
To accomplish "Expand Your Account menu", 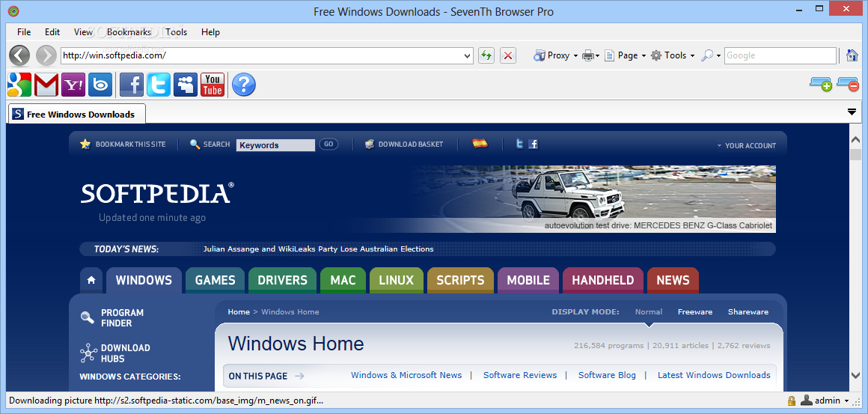I will (x=747, y=145).
